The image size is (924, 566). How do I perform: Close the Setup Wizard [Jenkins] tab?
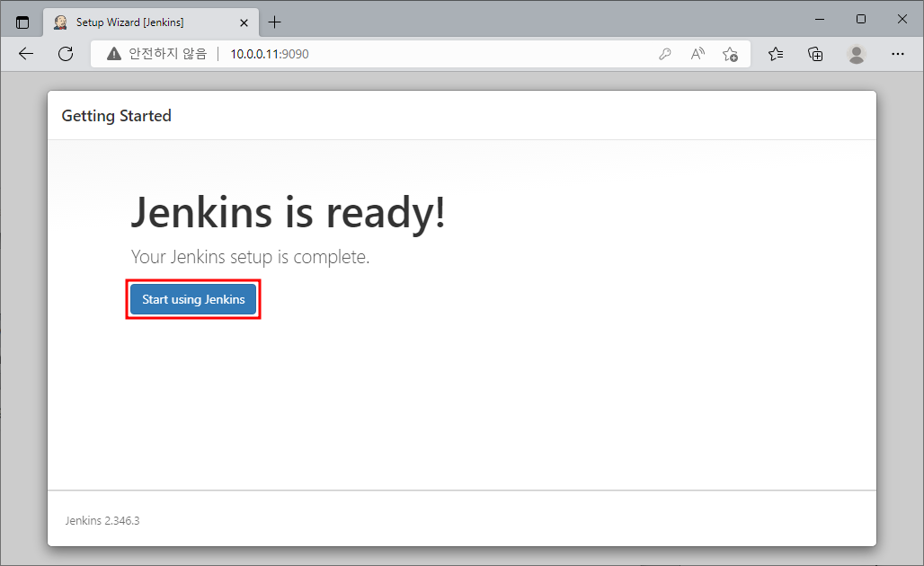(244, 23)
